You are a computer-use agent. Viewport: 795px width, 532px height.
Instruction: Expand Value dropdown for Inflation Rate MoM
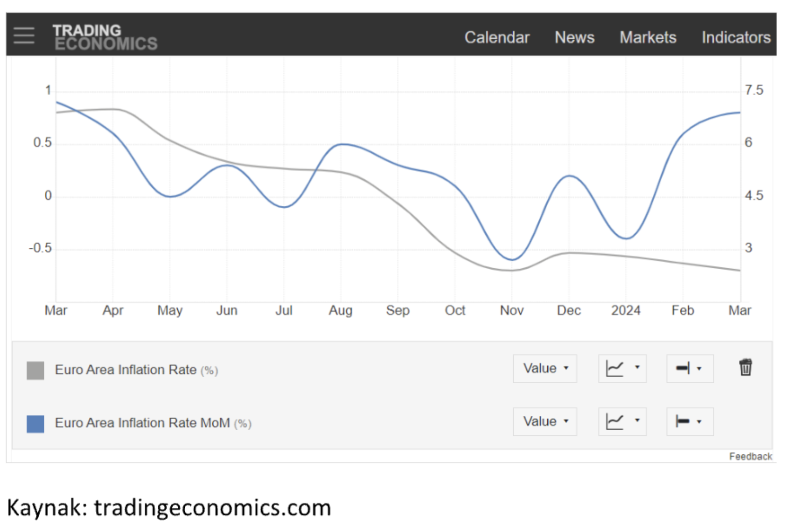point(545,422)
